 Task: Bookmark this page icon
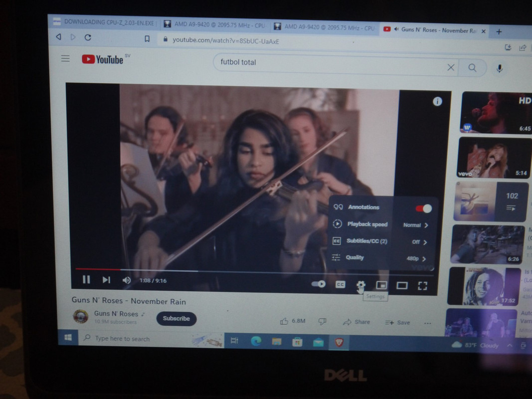click(x=147, y=39)
